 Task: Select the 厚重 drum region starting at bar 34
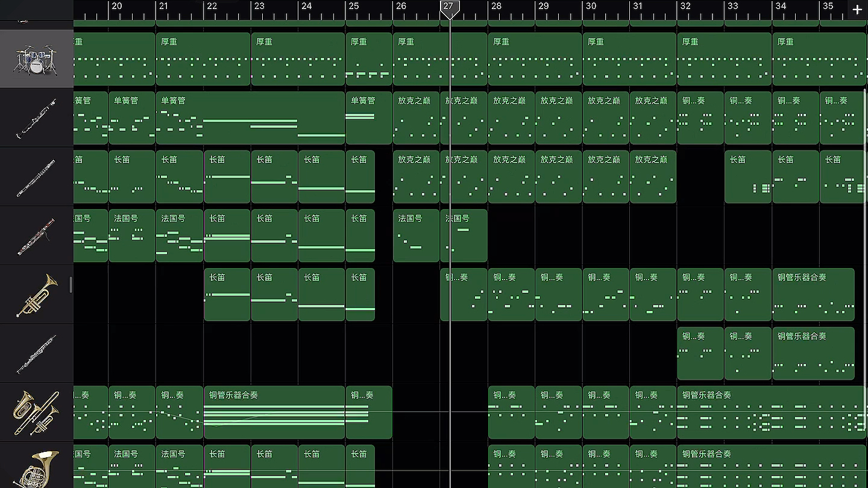tap(819, 59)
